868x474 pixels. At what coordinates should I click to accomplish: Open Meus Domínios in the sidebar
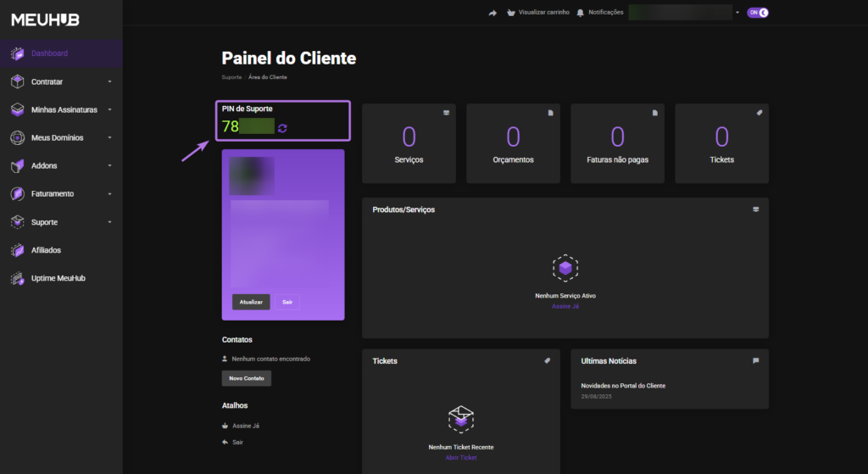point(56,137)
